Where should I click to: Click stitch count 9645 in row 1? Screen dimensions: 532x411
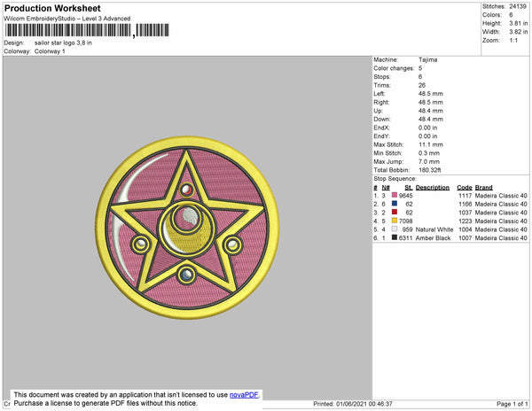click(406, 196)
